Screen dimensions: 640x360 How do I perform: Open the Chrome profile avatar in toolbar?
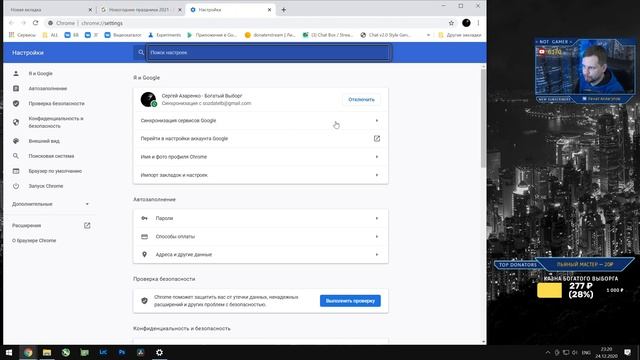[x=466, y=23]
